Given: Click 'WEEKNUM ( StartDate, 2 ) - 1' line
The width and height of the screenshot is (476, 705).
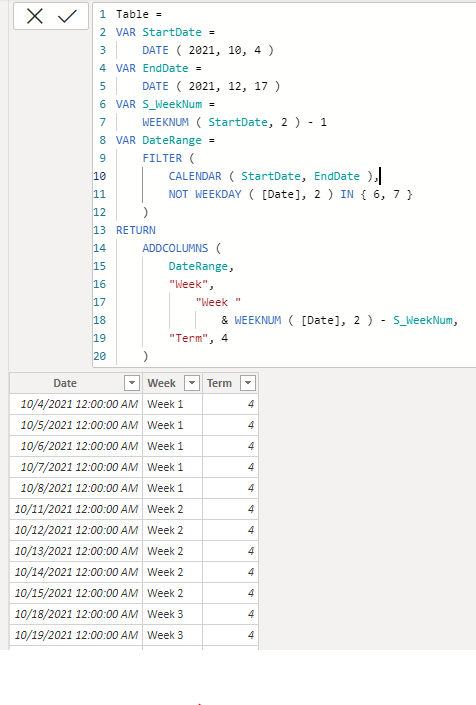Looking at the screenshot, I should tap(234, 122).
